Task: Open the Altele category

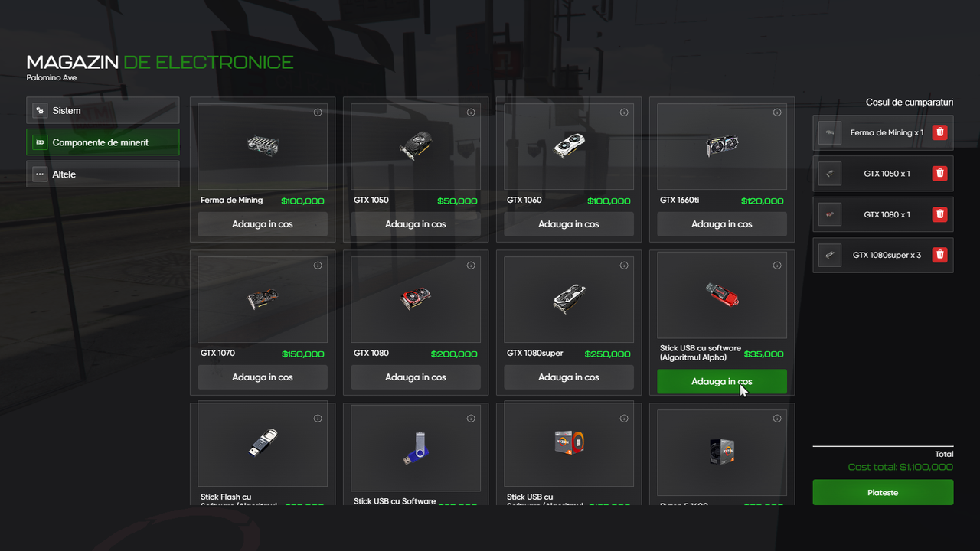Action: [x=103, y=174]
